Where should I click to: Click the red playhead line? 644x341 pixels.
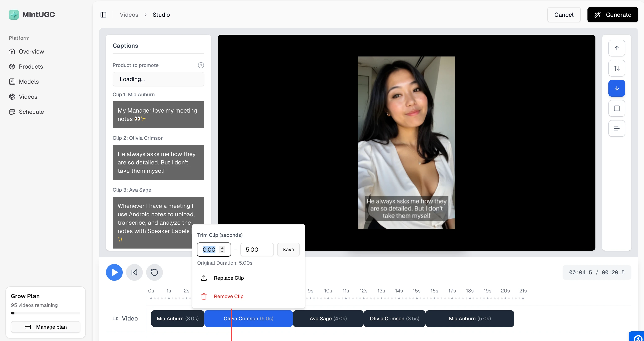click(x=232, y=325)
